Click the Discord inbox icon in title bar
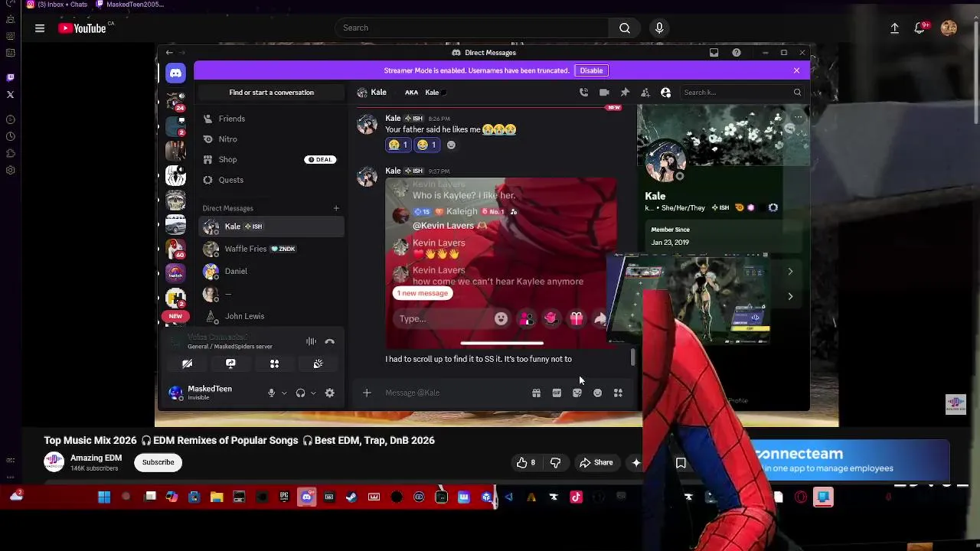This screenshot has height=551, width=980. pyautogui.click(x=714, y=53)
